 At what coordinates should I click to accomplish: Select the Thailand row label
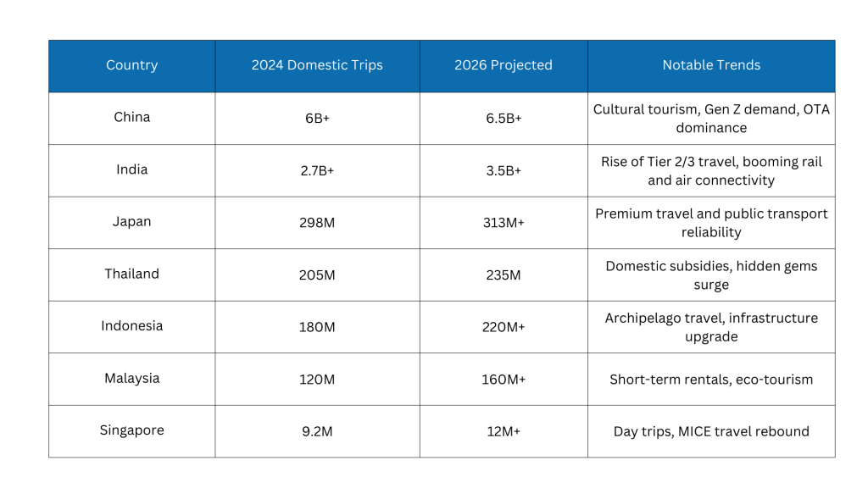click(x=131, y=274)
